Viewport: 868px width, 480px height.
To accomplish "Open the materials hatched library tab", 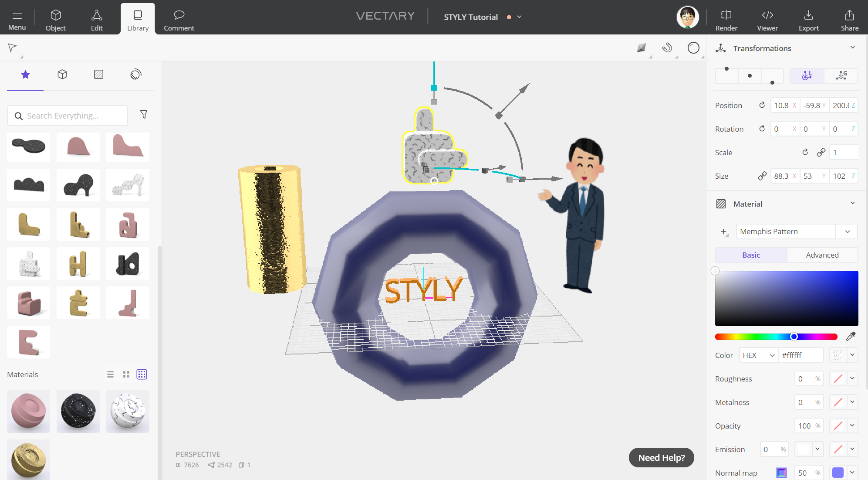I will click(x=99, y=75).
